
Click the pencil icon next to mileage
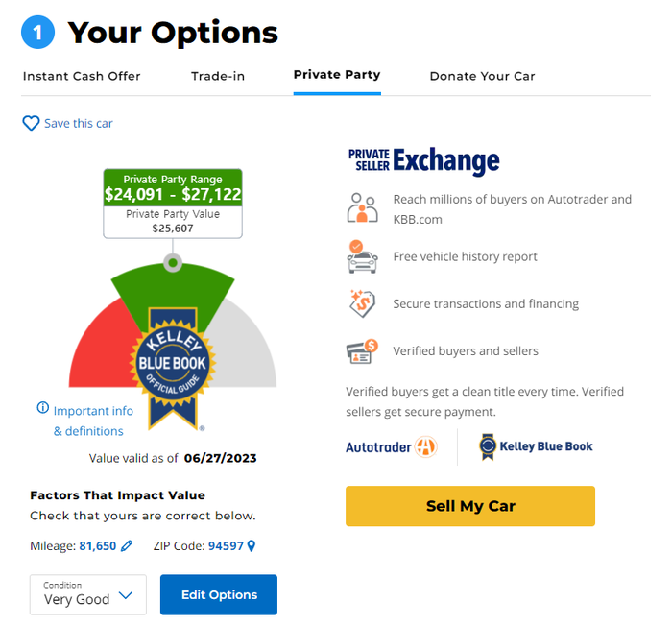point(127,545)
